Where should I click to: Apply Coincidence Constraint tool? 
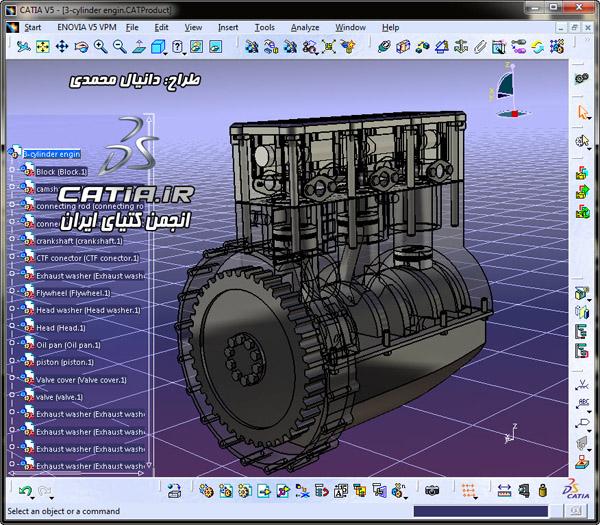click(384, 47)
